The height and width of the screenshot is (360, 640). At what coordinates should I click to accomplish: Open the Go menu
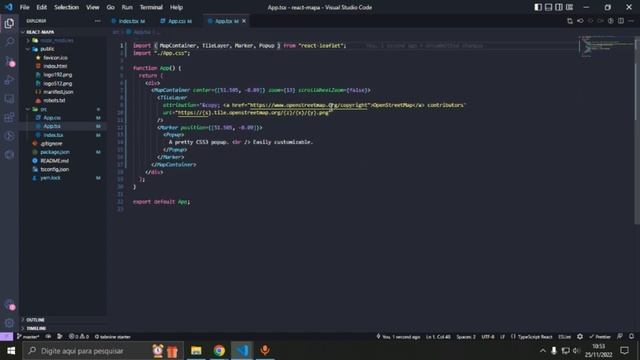110,7
